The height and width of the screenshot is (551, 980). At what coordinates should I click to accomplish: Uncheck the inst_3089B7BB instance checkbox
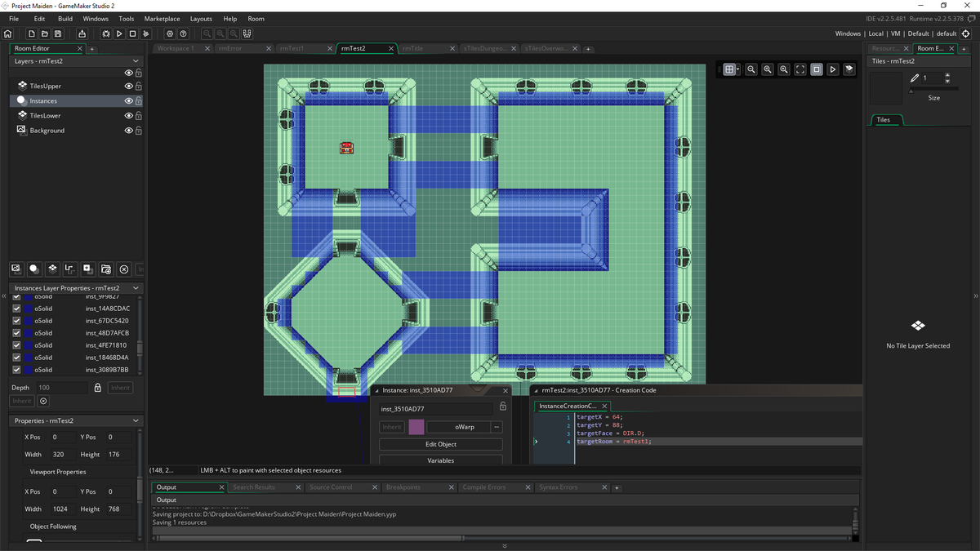click(x=16, y=370)
